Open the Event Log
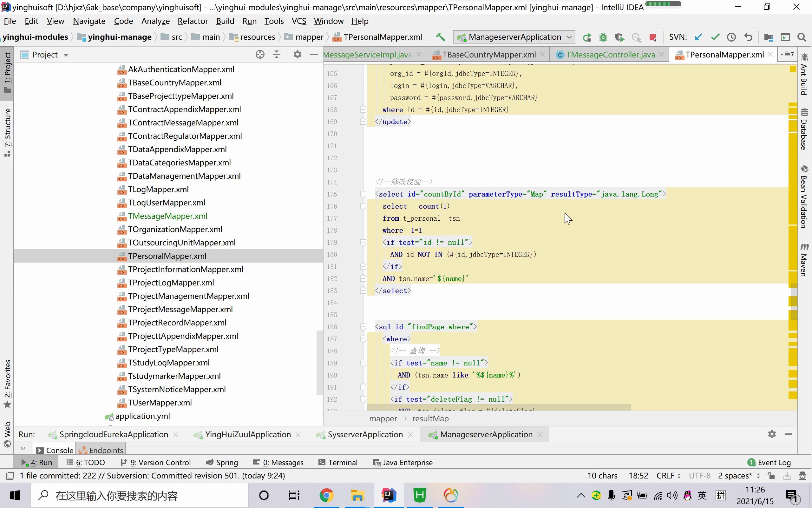This screenshot has width=812, height=508. tap(769, 463)
